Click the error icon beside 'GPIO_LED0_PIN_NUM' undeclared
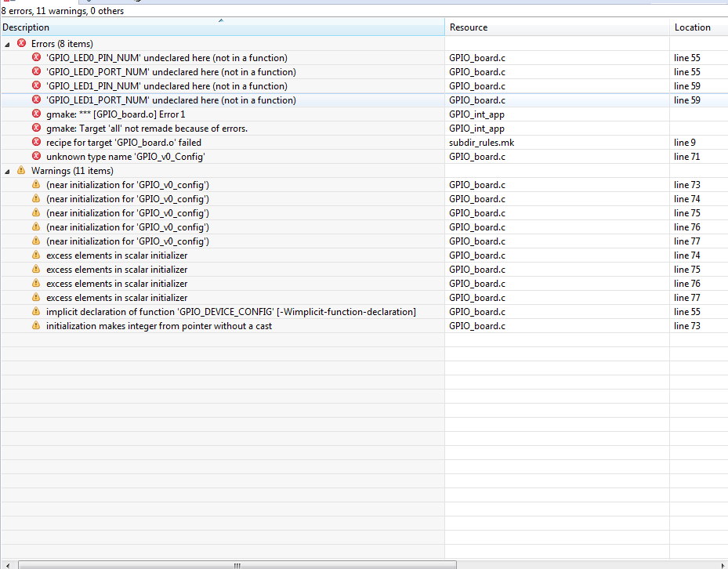The image size is (728, 569). [x=36, y=57]
